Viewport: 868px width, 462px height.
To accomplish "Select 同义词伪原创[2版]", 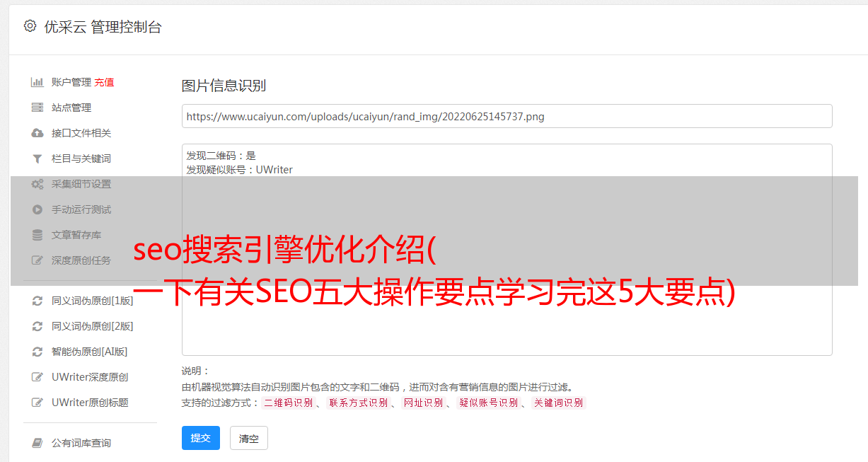I will coord(92,326).
